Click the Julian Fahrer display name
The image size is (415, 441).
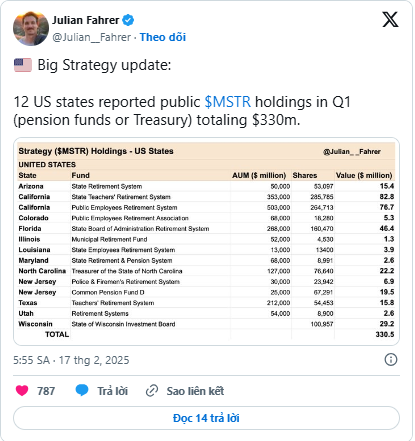coord(86,20)
